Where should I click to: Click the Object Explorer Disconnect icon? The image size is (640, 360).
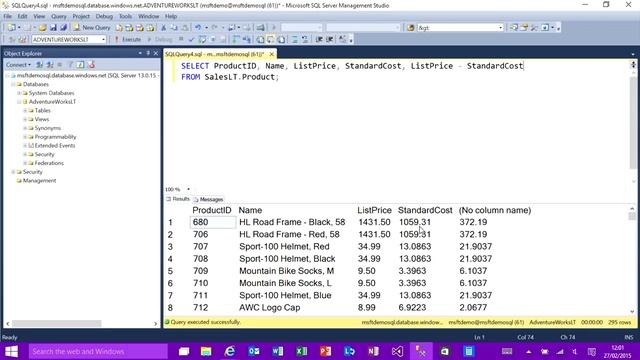coord(50,65)
